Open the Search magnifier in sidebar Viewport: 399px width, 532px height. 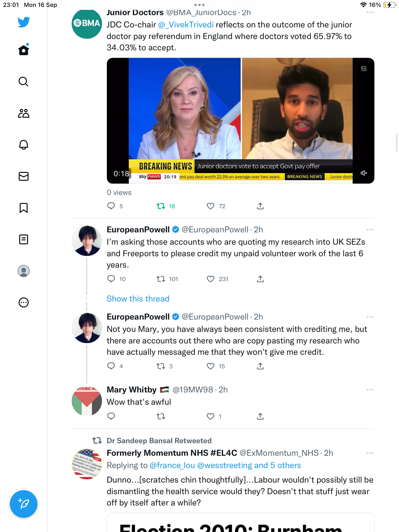coord(24,82)
